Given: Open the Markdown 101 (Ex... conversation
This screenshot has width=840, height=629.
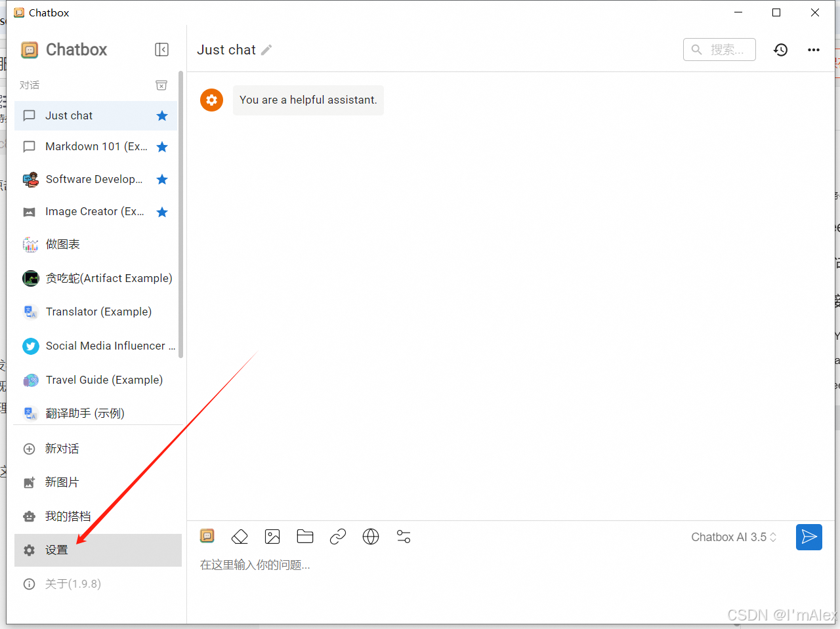Looking at the screenshot, I should point(96,147).
